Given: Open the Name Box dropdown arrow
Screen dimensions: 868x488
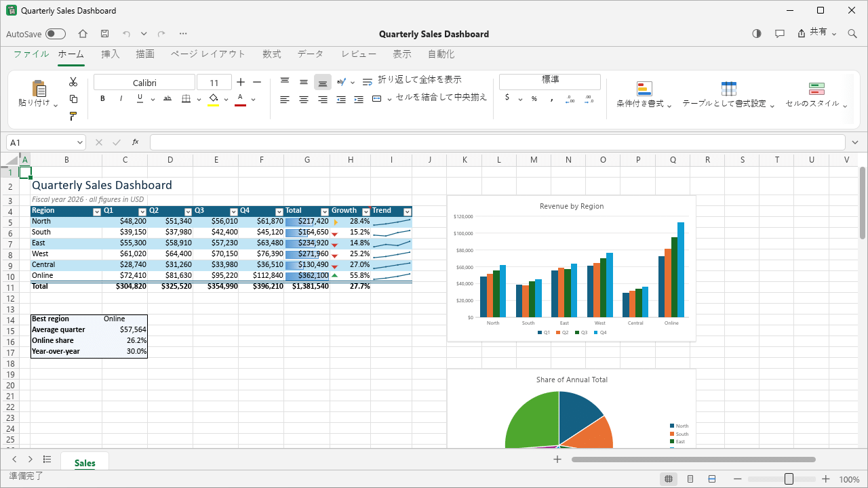Looking at the screenshot, I should 81,142.
